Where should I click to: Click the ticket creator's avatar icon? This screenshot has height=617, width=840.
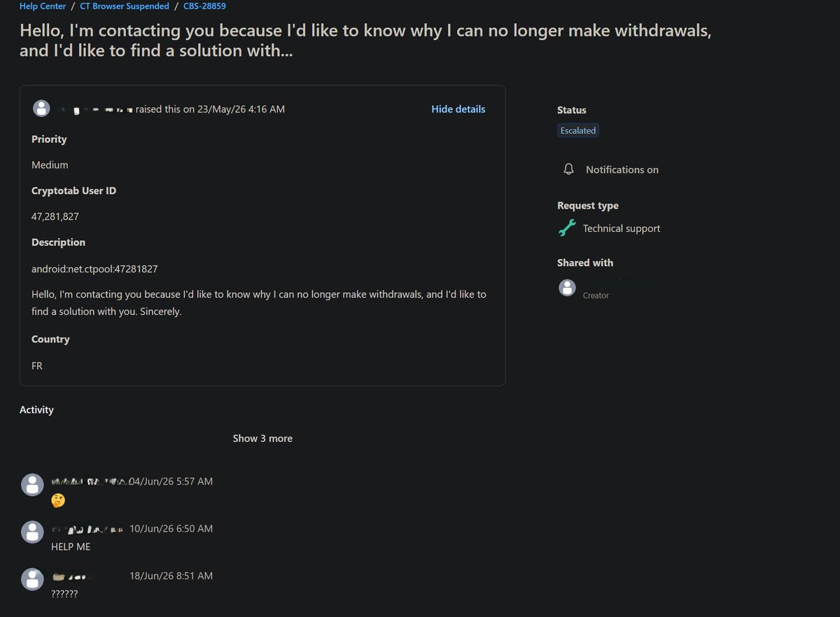click(x=42, y=109)
